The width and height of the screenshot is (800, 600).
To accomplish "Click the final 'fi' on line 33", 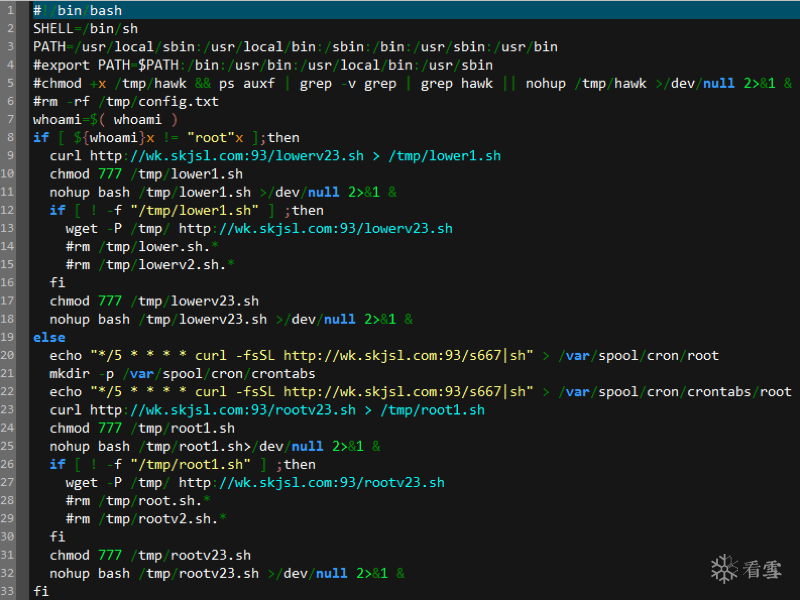I will pyautogui.click(x=41, y=591).
